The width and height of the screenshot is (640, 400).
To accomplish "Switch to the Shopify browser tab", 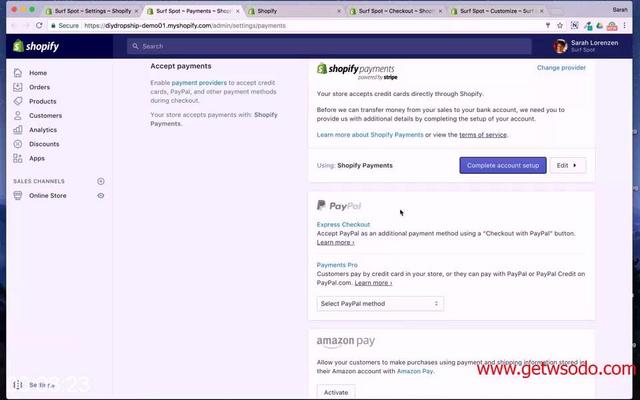I will pyautogui.click(x=295, y=11).
